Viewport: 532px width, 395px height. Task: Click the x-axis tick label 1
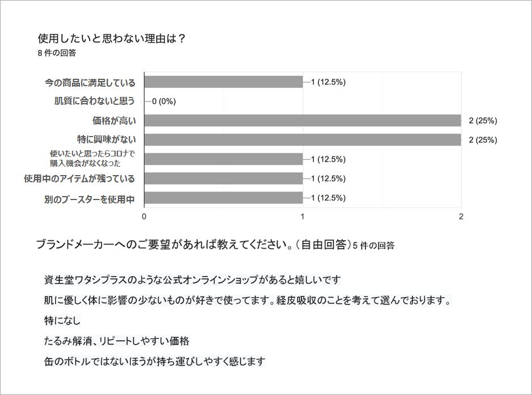[x=303, y=216]
